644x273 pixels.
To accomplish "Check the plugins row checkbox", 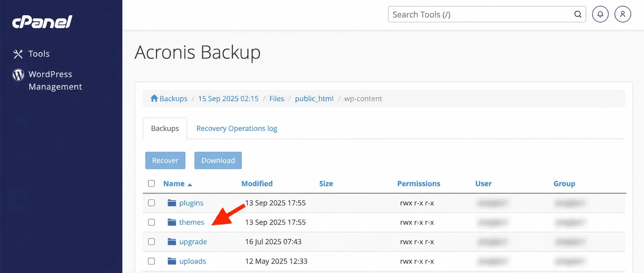I will (x=151, y=203).
